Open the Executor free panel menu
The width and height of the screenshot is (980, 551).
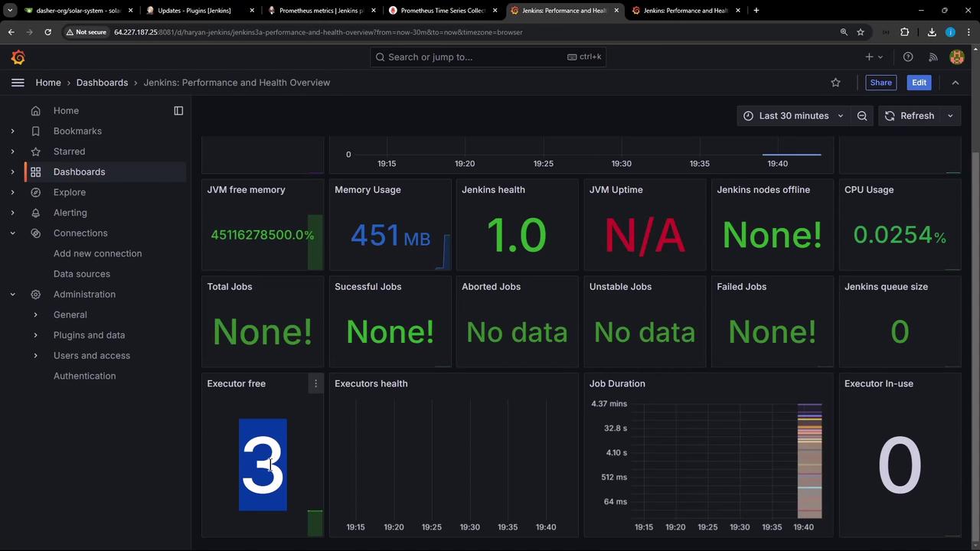coord(315,383)
